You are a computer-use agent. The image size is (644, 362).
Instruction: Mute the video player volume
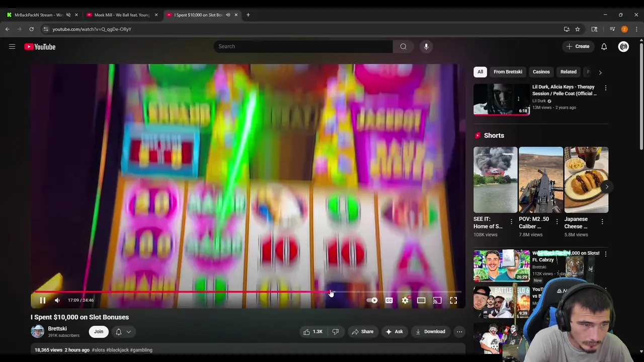tap(57, 300)
